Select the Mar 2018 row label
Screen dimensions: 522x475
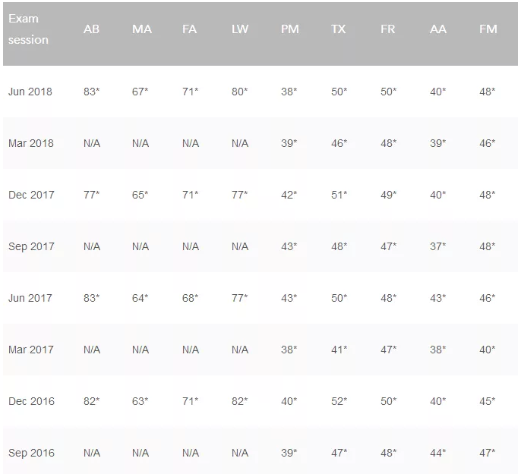click(x=31, y=143)
